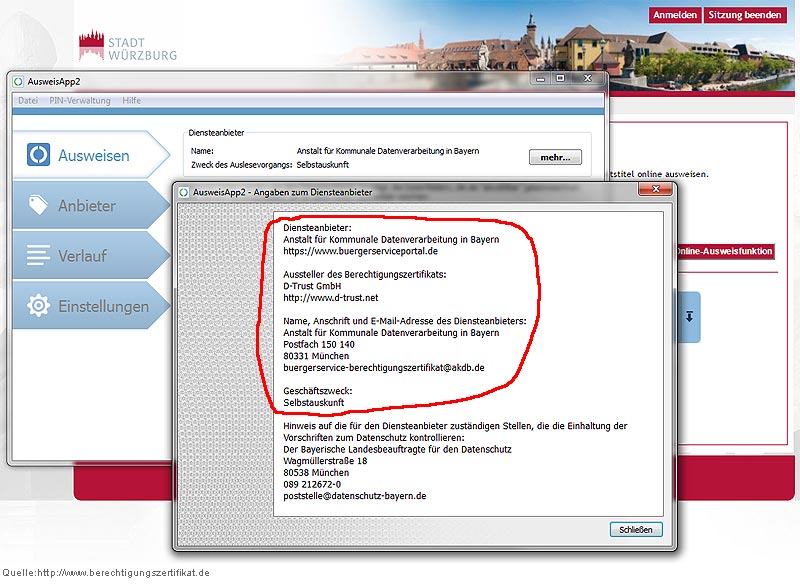This screenshot has width=800, height=585.
Task: Click the Quelle berechtigungszertifikat.de caption
Action: [106, 573]
